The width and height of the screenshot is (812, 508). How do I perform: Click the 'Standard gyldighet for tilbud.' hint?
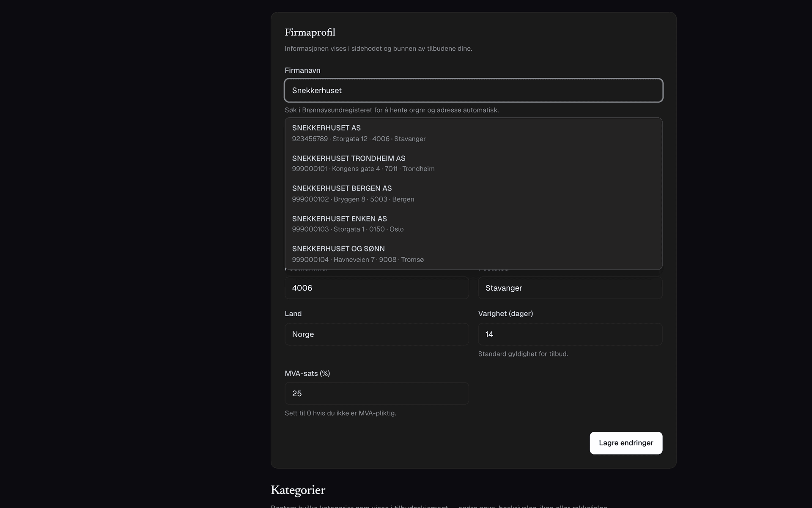[523, 354]
